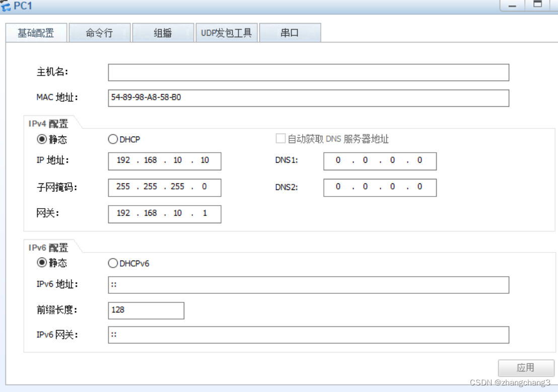Switch to the 基础配置 tab
The width and height of the screenshot is (558, 392).
36,33
